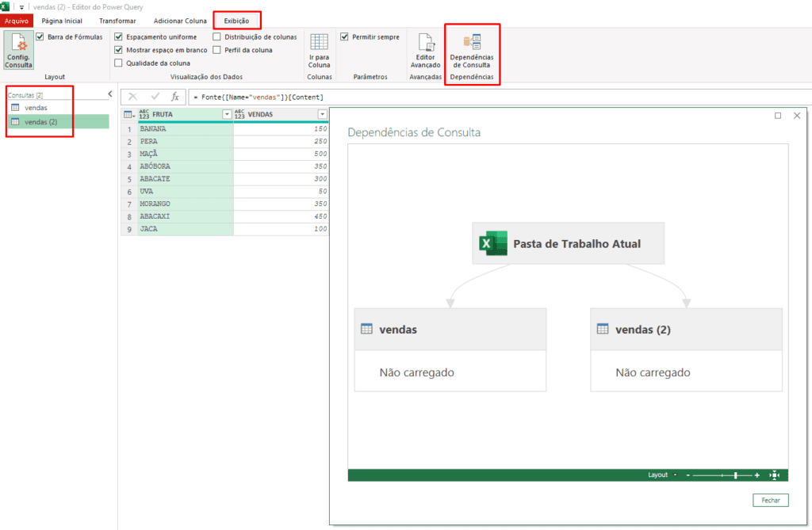
Task: Click the ABÓBORA cell
Action: tap(186, 166)
